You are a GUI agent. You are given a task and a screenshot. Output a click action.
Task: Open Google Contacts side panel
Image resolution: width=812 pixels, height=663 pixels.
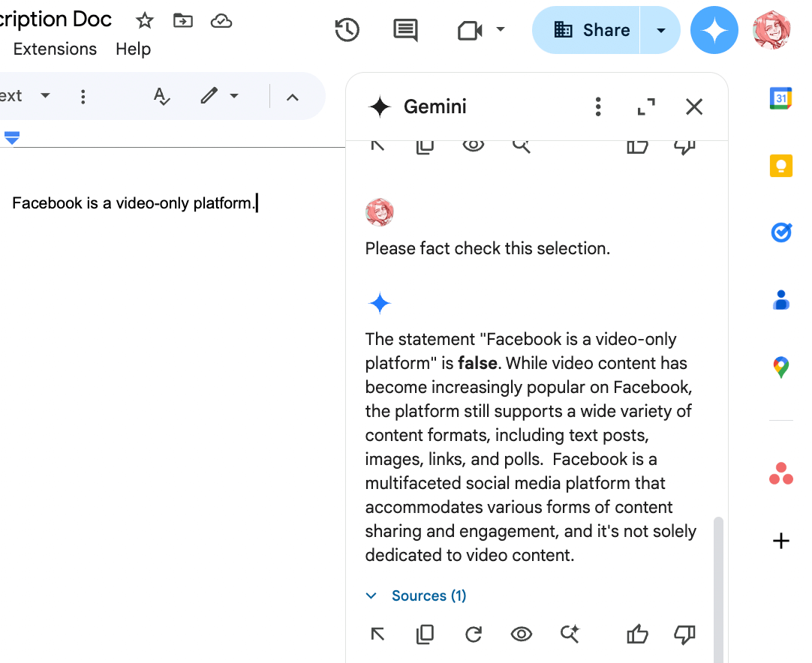coord(781,300)
